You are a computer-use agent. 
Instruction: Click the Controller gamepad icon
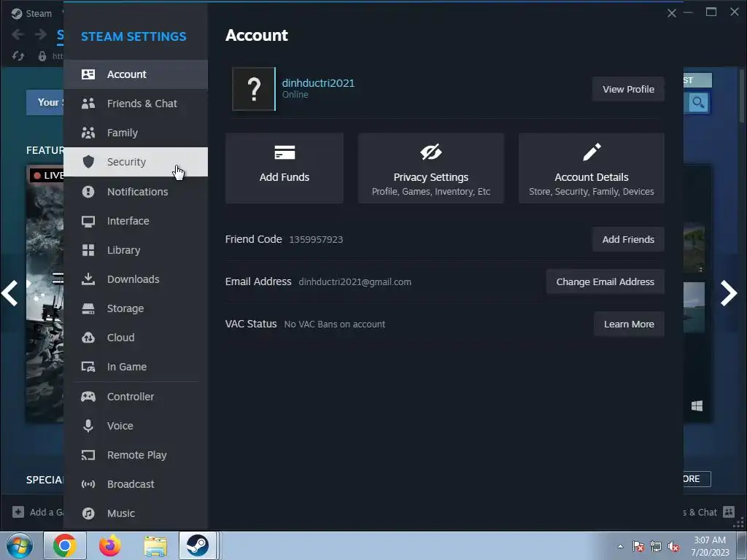(88, 397)
